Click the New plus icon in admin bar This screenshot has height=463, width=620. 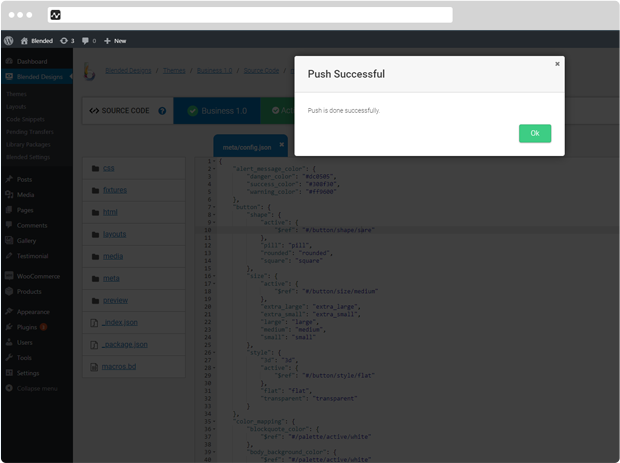(107, 41)
